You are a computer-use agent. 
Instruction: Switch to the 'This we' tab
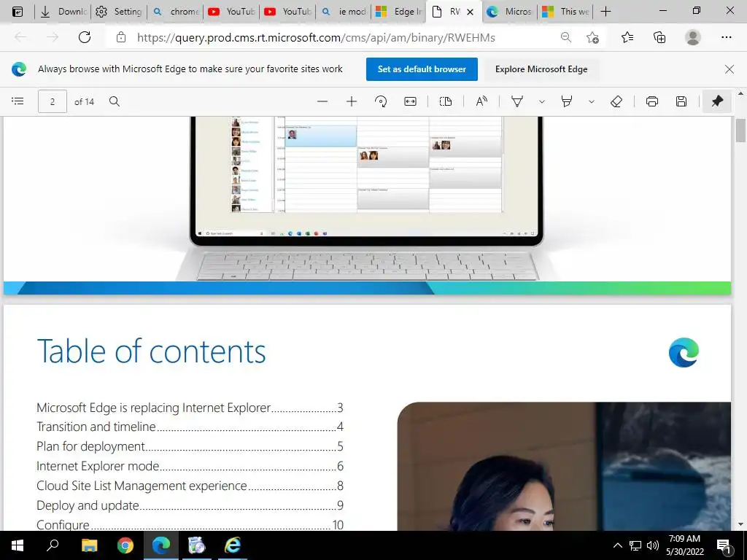click(x=565, y=12)
